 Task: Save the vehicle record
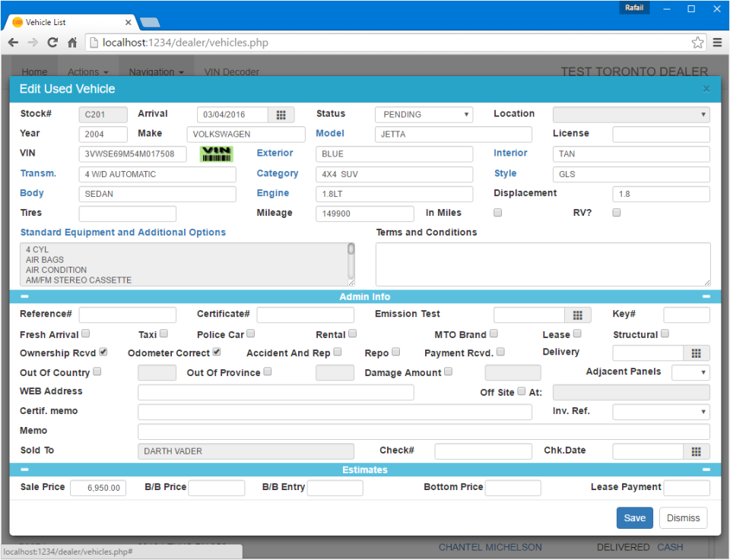(x=634, y=517)
